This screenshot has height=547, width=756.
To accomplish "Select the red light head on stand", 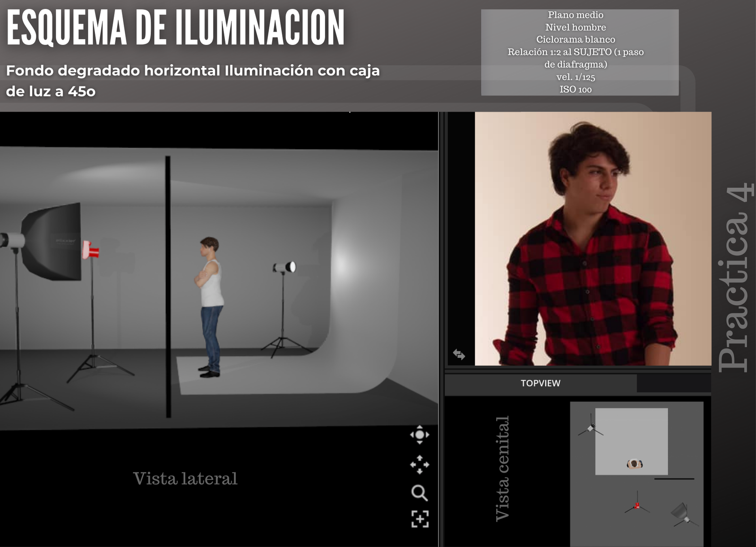I will (91, 250).
